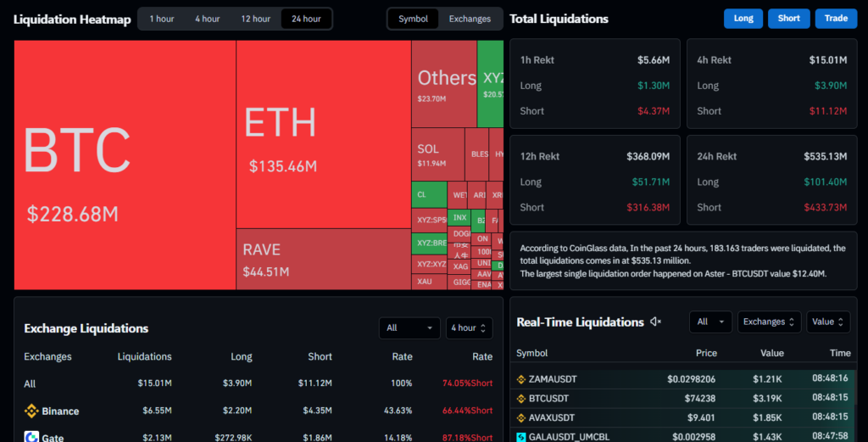The width and height of the screenshot is (868, 442).
Task: Click the BTC heatmap tile
Action: pos(125,165)
